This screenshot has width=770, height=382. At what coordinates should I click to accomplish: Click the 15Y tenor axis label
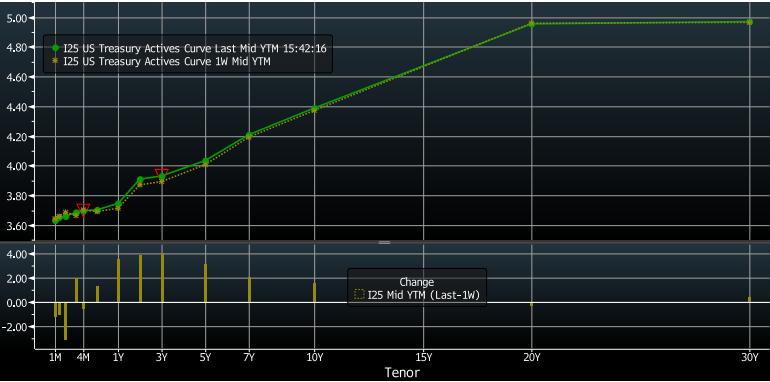click(x=423, y=357)
